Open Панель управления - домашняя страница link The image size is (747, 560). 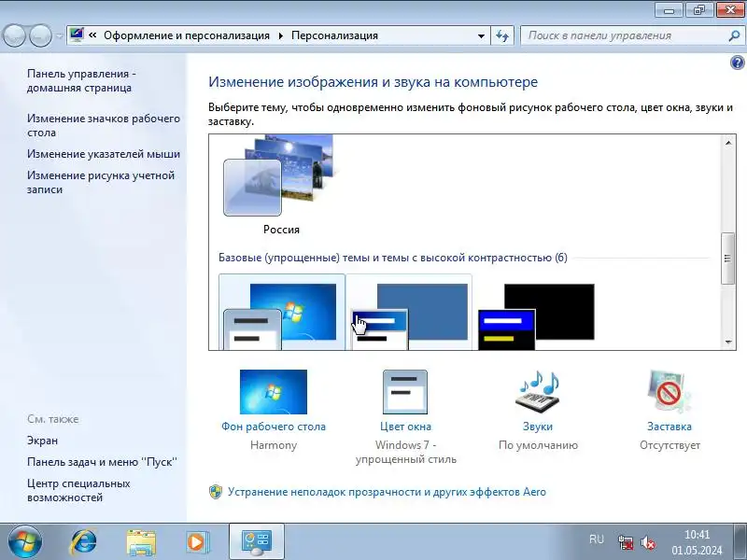pyautogui.click(x=81, y=80)
